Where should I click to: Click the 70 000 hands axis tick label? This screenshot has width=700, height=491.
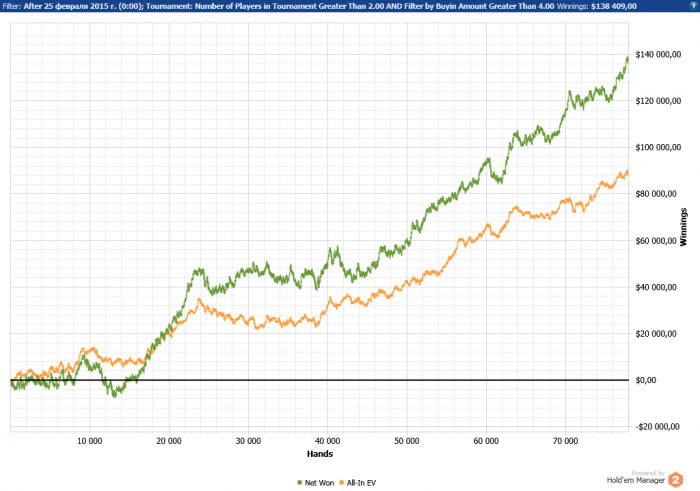pyautogui.click(x=566, y=441)
